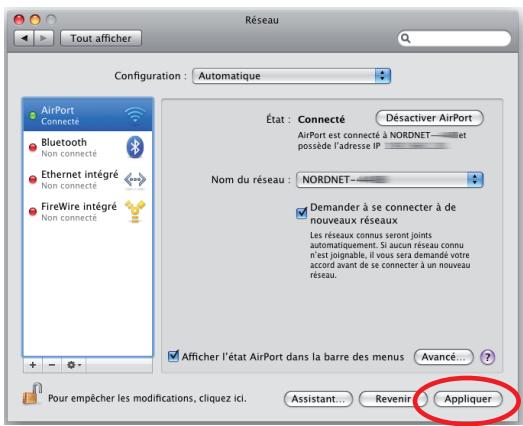Click the red status dot beside Bluetooth

(33, 147)
